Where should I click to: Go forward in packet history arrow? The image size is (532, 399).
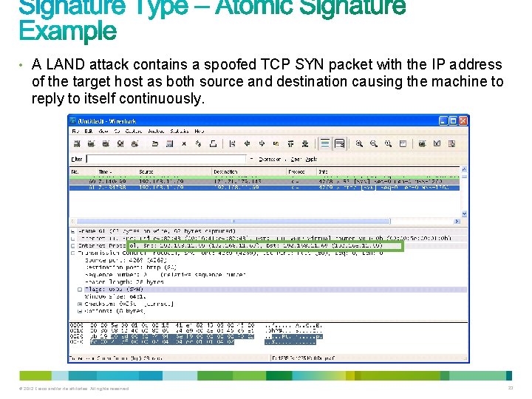[262, 144]
